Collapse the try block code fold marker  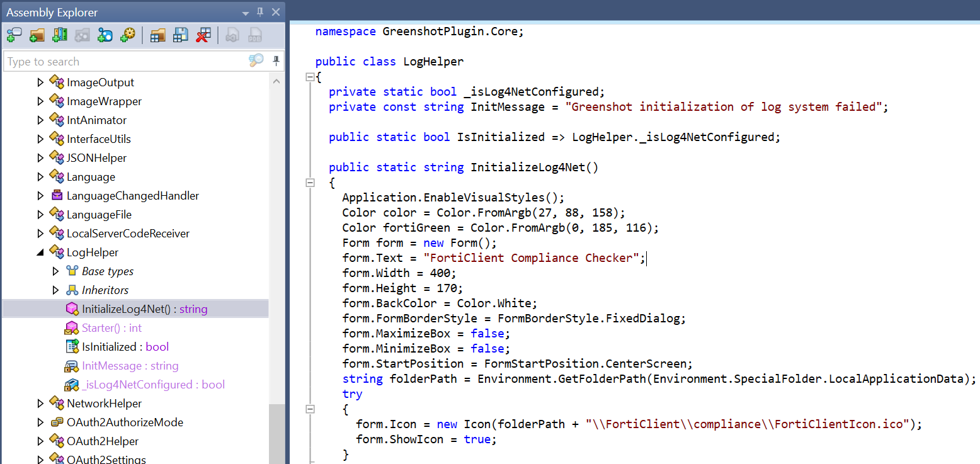310,409
